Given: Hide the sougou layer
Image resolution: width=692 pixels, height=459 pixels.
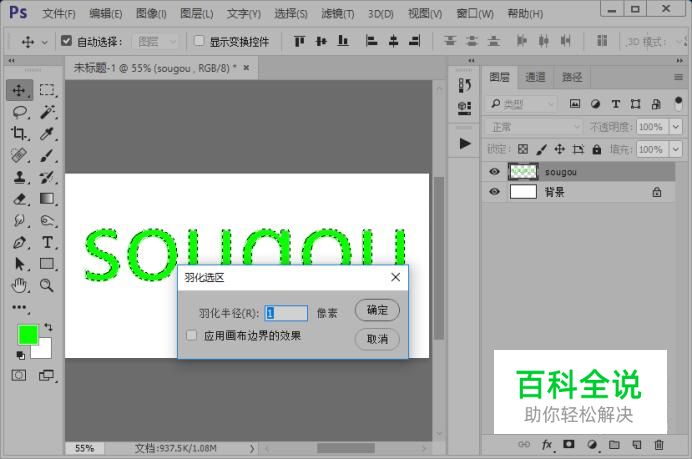Looking at the screenshot, I should pos(494,171).
